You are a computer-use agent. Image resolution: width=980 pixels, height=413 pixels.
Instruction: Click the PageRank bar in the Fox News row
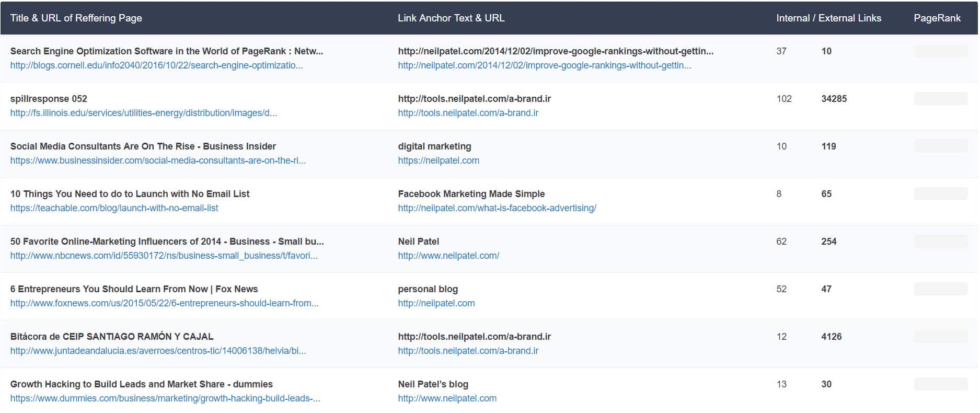tap(941, 289)
